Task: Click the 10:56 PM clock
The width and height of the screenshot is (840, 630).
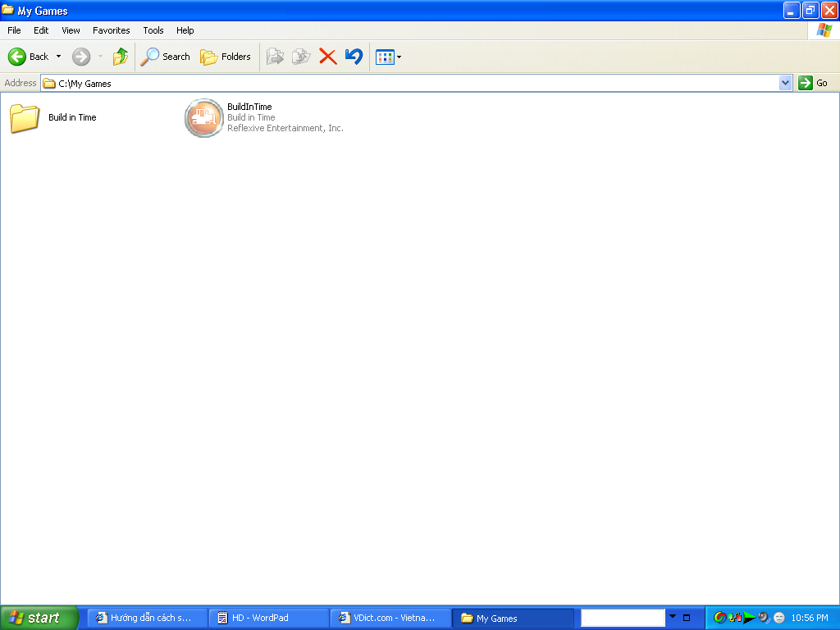Action: (810, 618)
